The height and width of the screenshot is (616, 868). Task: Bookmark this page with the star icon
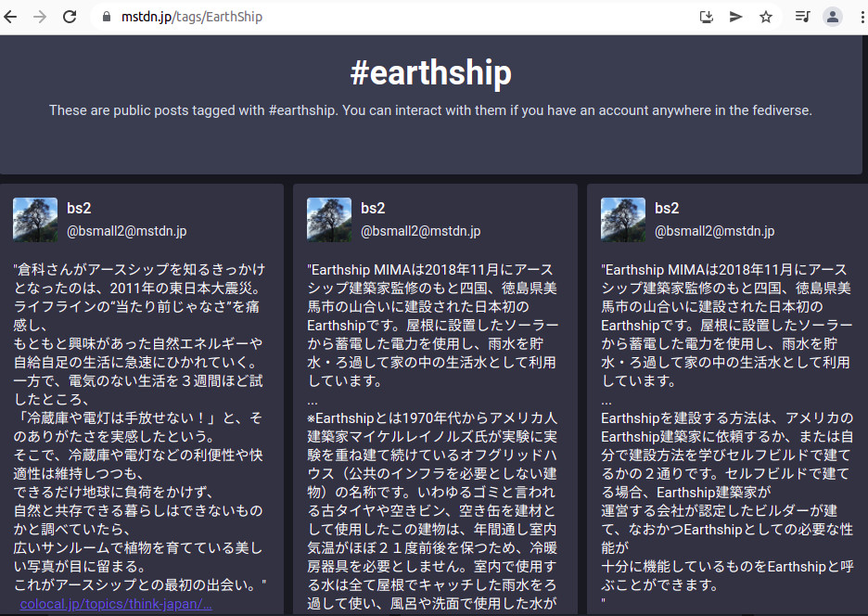(766, 17)
